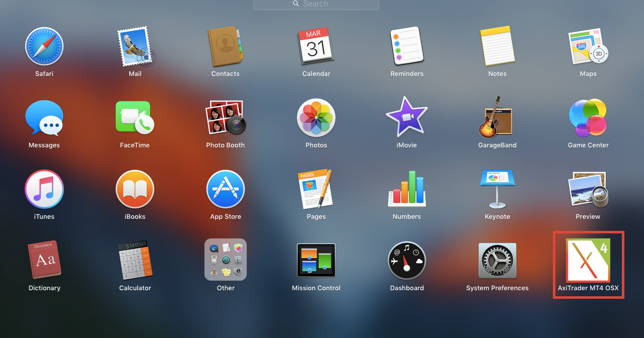
Task: Expand the Other apps folder
Action: (225, 260)
